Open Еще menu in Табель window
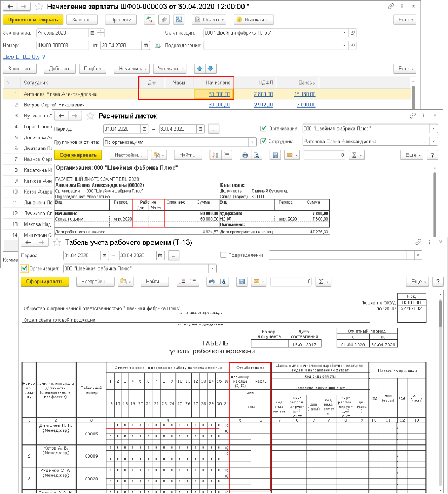The width and height of the screenshot is (448, 494). (416, 282)
